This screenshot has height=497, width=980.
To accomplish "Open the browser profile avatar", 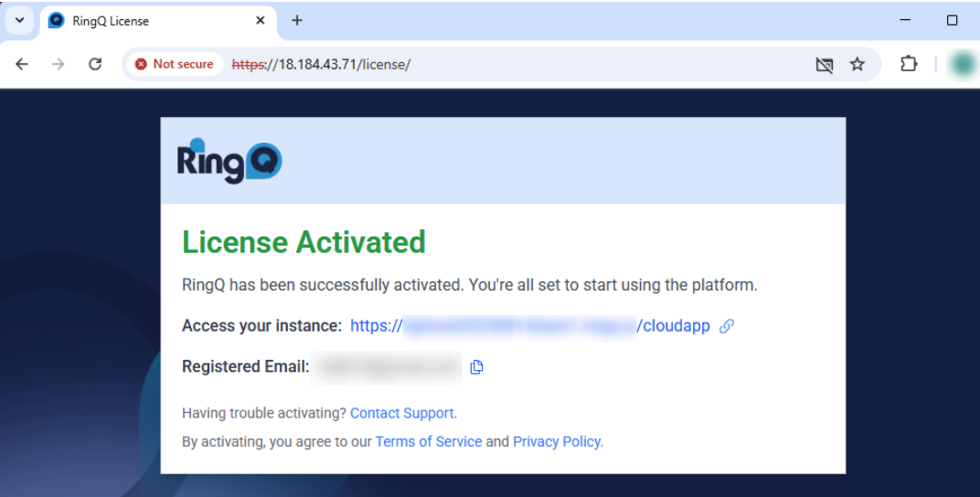I will 963,64.
